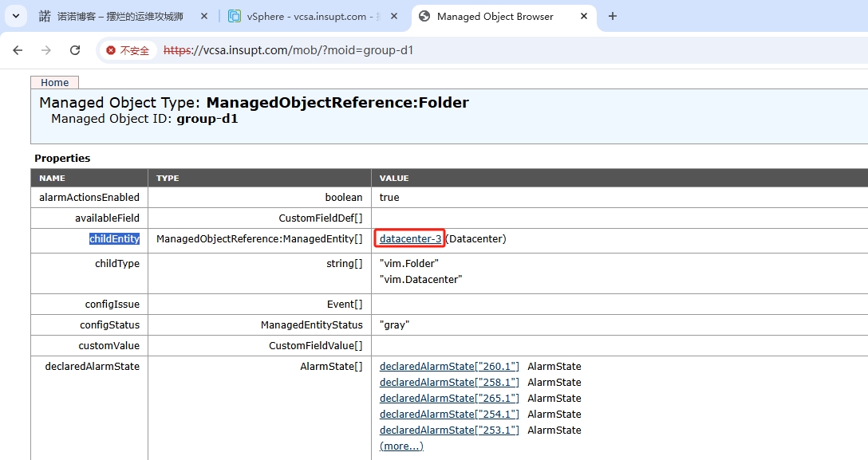Image resolution: width=868 pixels, height=460 pixels.
Task: Expand the (more...) alarm state list
Action: [x=401, y=446]
